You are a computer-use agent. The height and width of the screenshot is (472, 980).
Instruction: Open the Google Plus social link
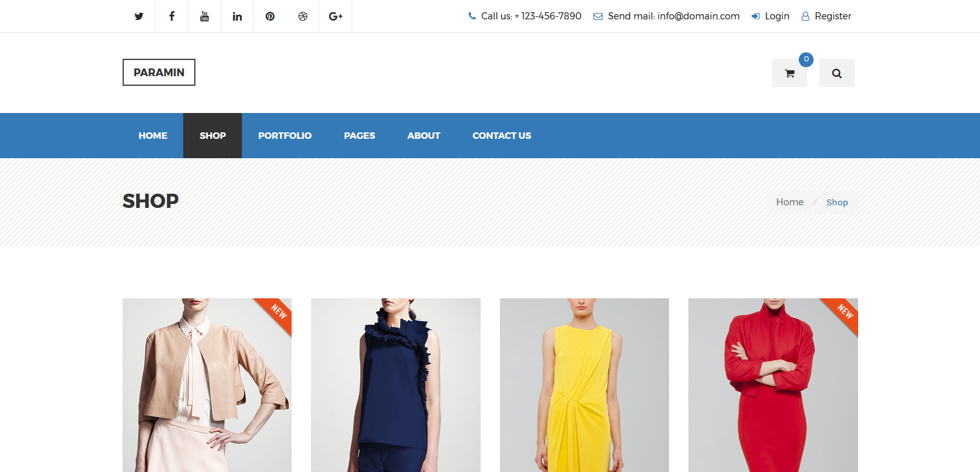[x=335, y=16]
